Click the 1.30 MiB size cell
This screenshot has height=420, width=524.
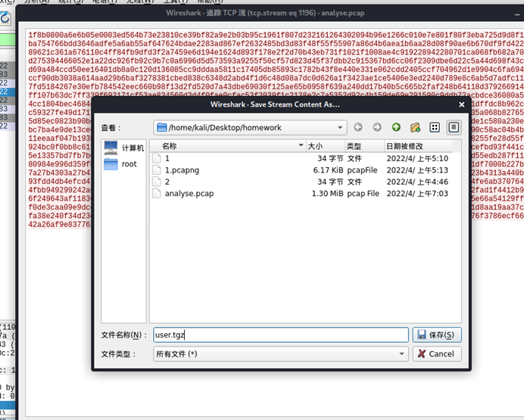(x=327, y=194)
